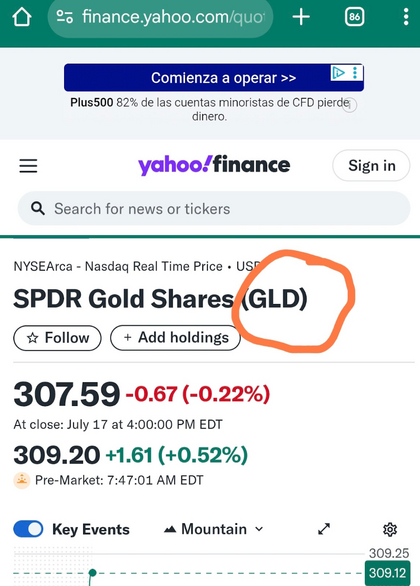420x586 pixels.
Task: Click Comienza a operar ad banner
Action: (214, 78)
